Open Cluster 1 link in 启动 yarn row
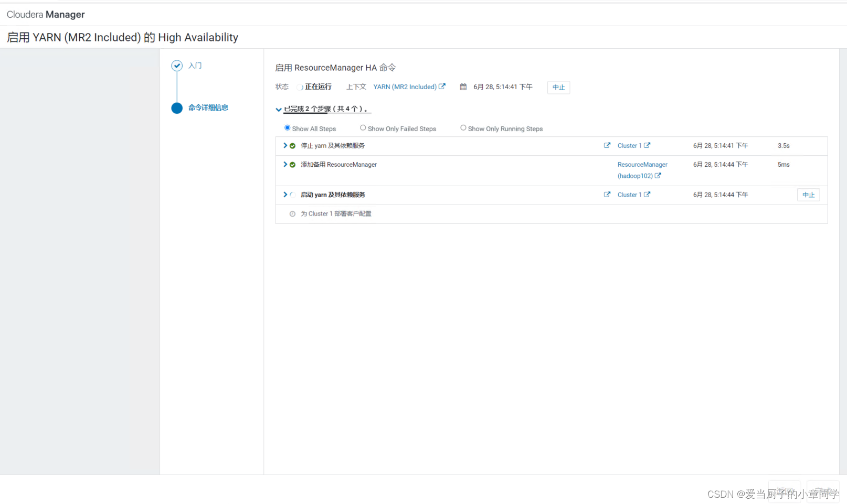 click(x=633, y=195)
